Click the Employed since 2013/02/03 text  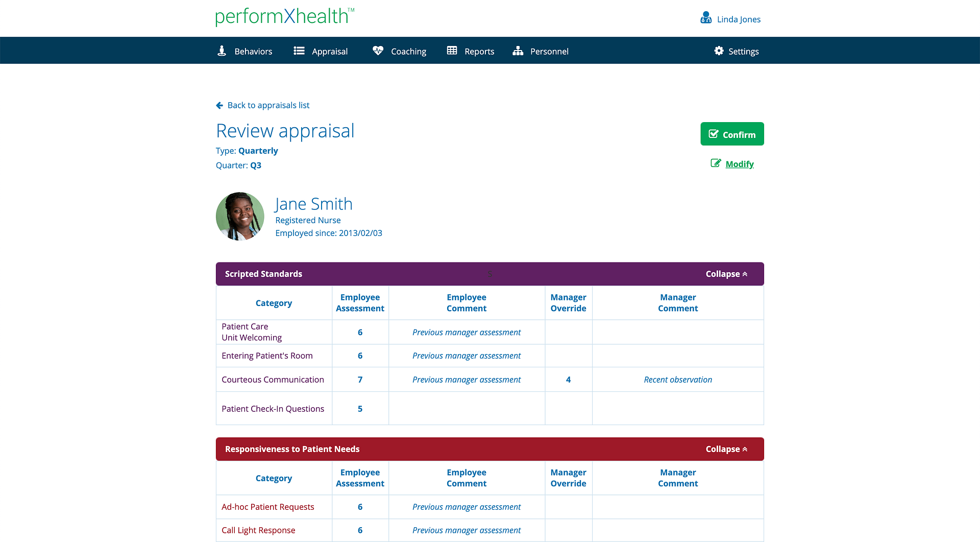[x=329, y=233]
